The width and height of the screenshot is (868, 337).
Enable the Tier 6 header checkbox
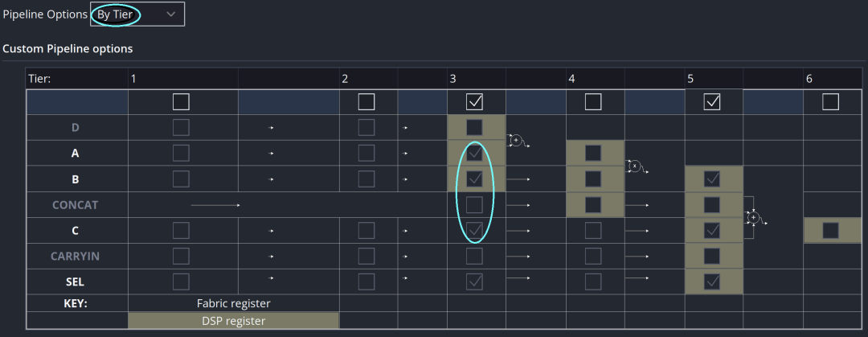tap(831, 101)
